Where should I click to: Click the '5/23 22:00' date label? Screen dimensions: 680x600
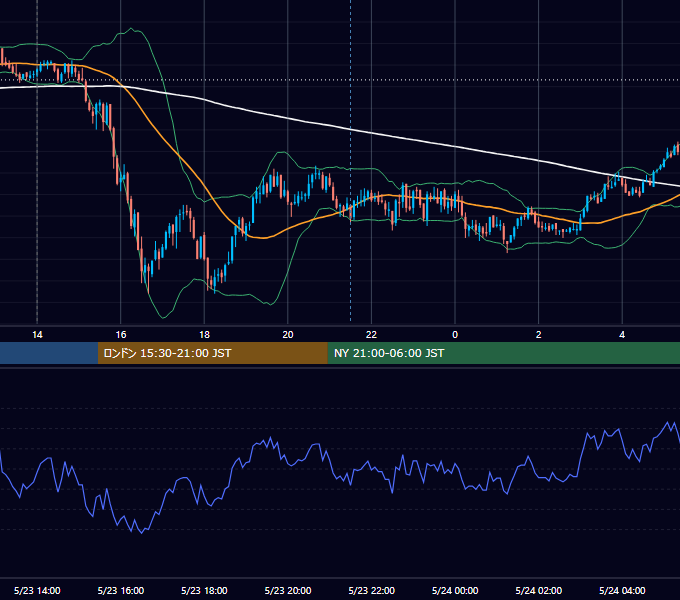coord(372,590)
